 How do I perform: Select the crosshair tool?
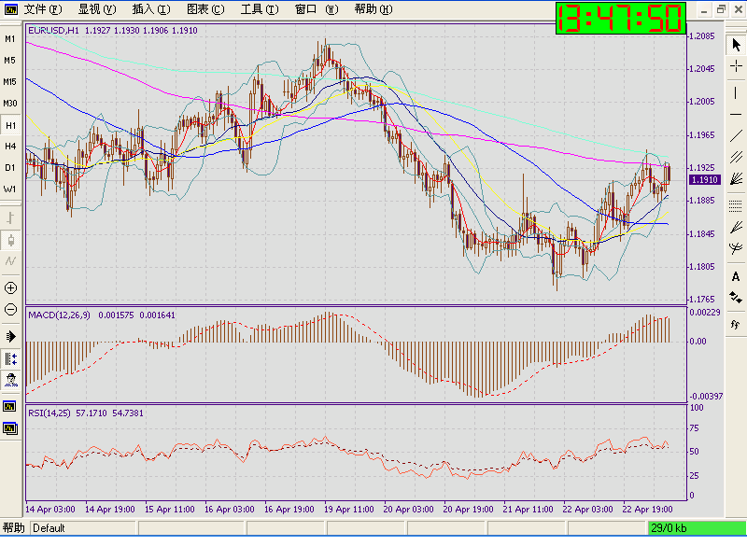point(736,65)
